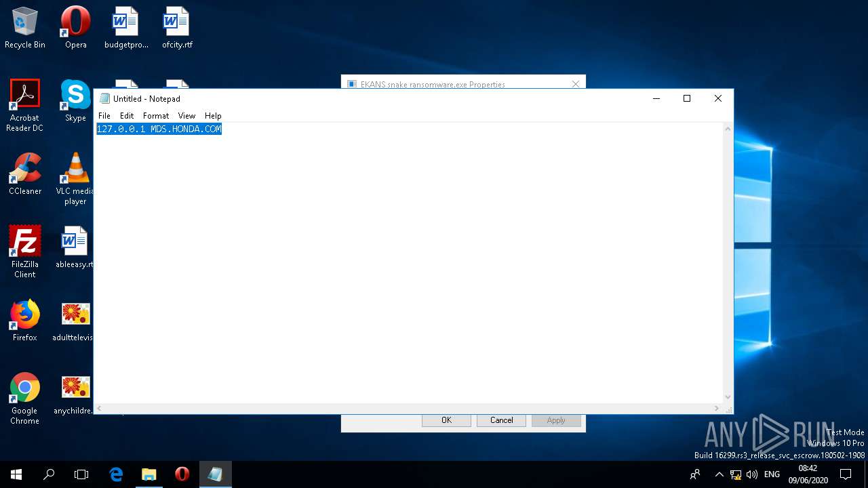868x488 pixels.
Task: Click Cancel in the Properties dialog
Action: pos(501,420)
